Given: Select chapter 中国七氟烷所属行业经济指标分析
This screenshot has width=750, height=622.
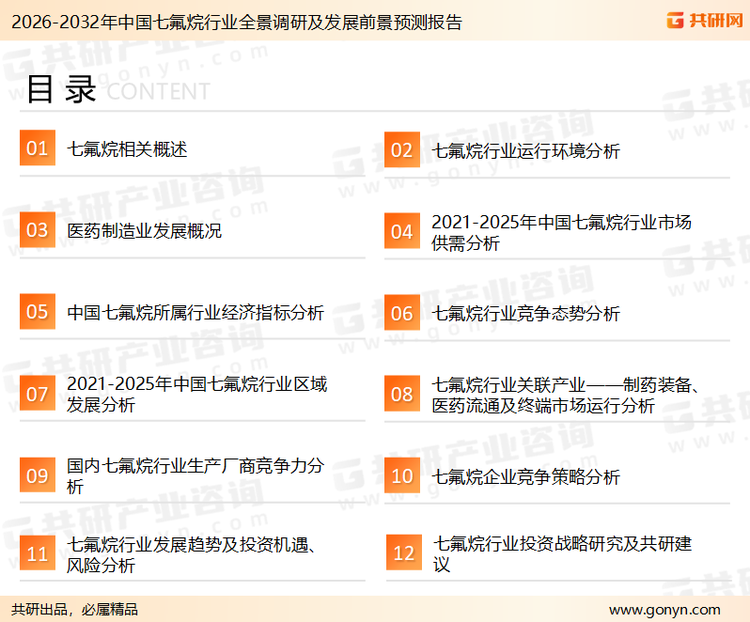Looking at the screenshot, I should tap(196, 312).
